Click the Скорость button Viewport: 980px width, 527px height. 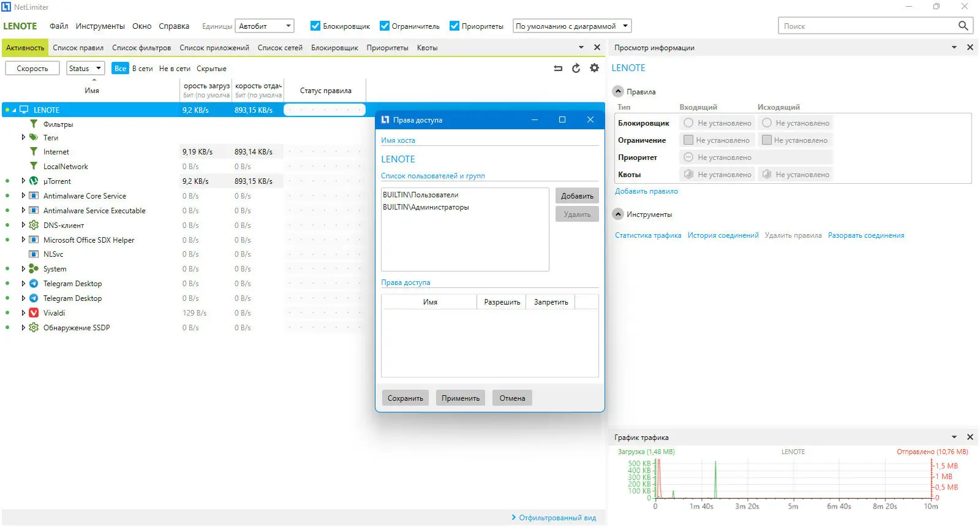point(32,68)
